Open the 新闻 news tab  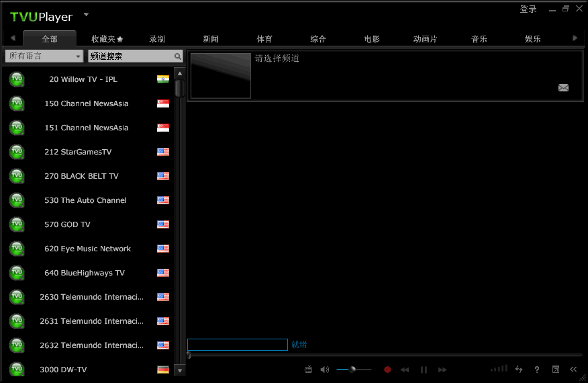pos(211,39)
